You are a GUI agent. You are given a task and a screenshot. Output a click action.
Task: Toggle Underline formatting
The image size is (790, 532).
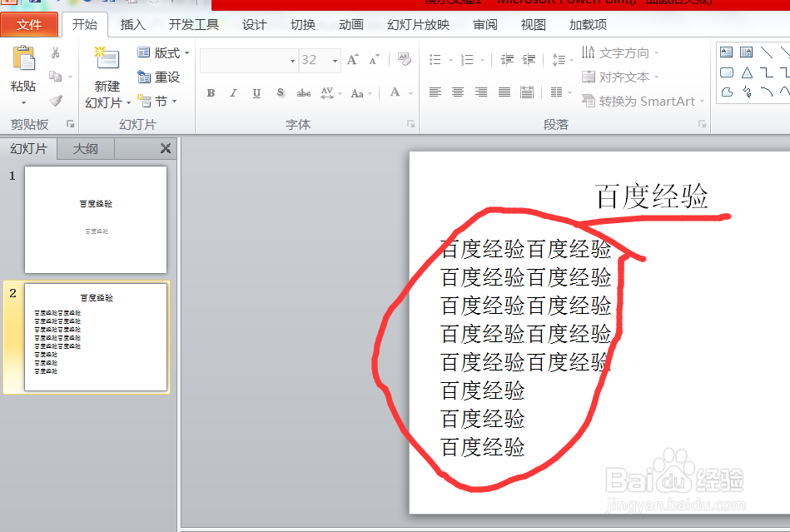(x=257, y=92)
